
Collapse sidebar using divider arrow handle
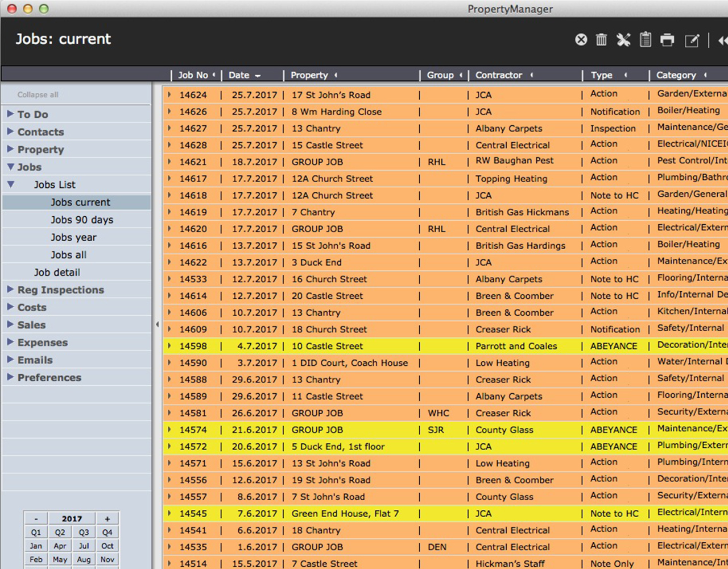[x=157, y=324]
